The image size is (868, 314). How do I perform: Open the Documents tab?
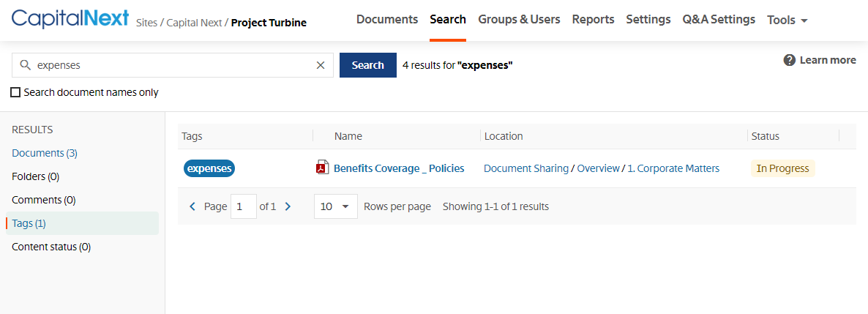pos(387,19)
